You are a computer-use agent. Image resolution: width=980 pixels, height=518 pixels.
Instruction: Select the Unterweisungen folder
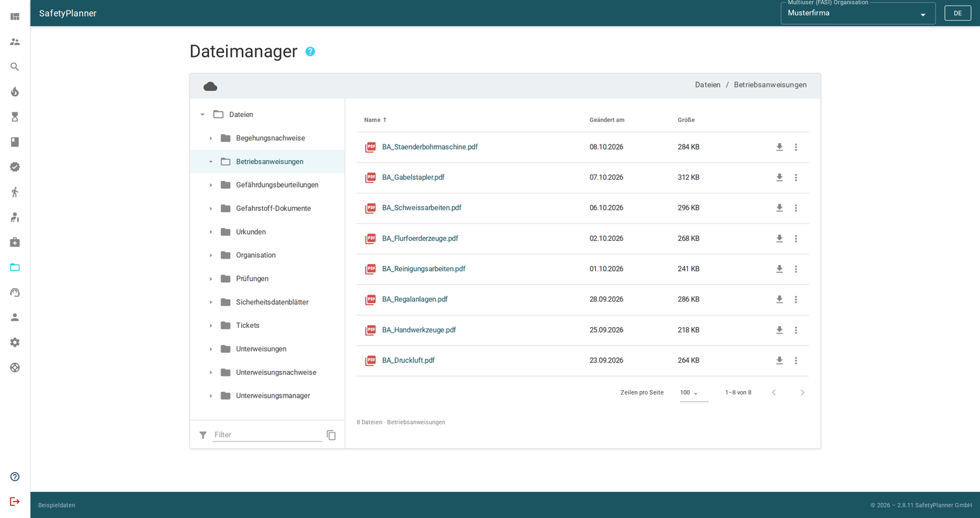pos(267,349)
